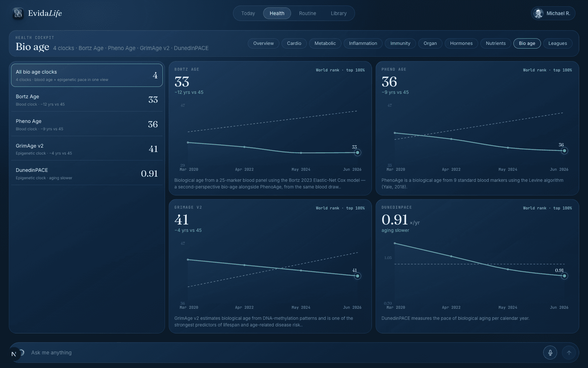Click the Ask me anything field
This screenshot has width=588, height=368.
283,353
